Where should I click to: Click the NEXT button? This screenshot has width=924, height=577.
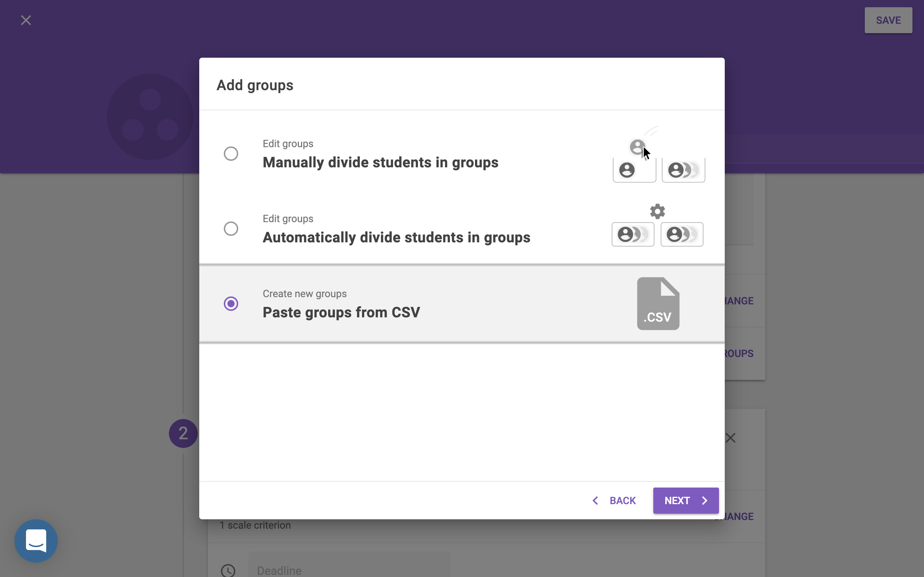tap(685, 500)
